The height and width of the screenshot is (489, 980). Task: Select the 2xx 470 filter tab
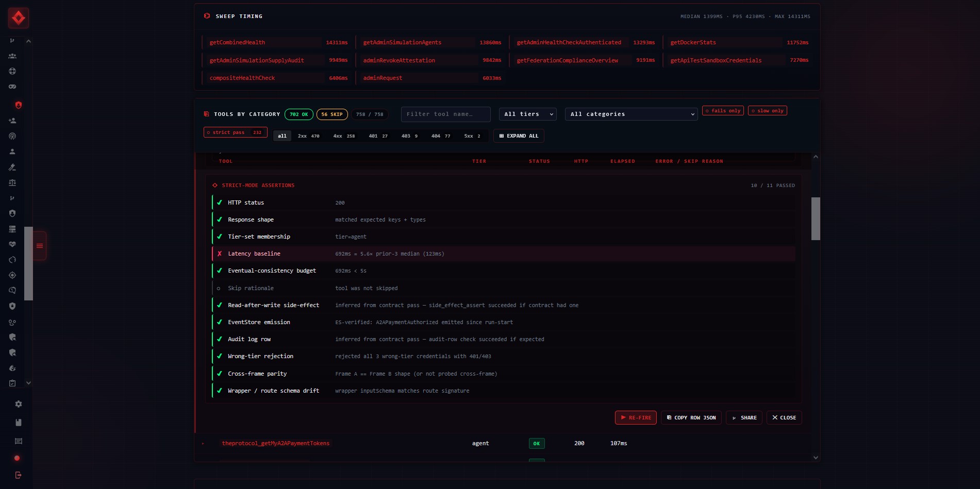[308, 136]
